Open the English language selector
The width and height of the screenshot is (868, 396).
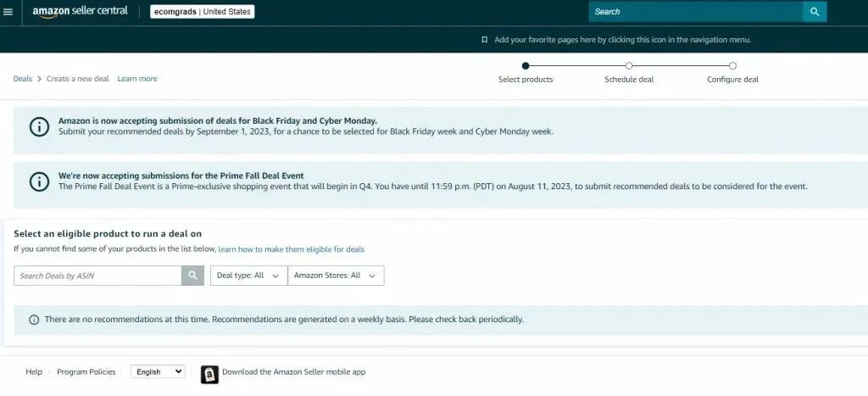(158, 371)
